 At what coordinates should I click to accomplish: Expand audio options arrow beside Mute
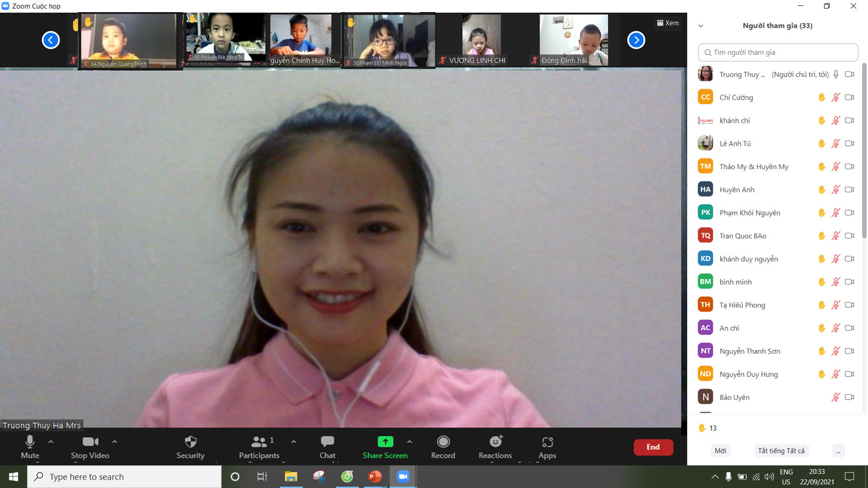(51, 442)
